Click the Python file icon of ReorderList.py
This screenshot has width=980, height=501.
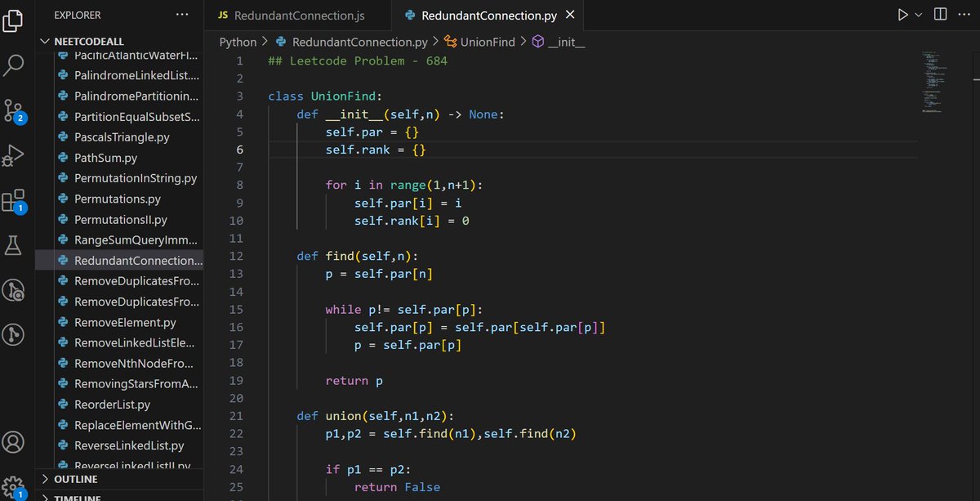(x=63, y=405)
